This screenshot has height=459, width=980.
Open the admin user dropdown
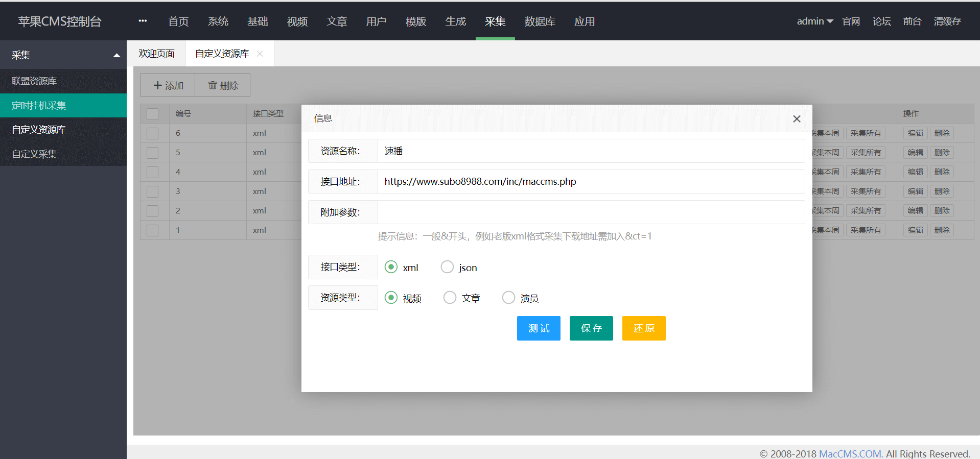814,21
